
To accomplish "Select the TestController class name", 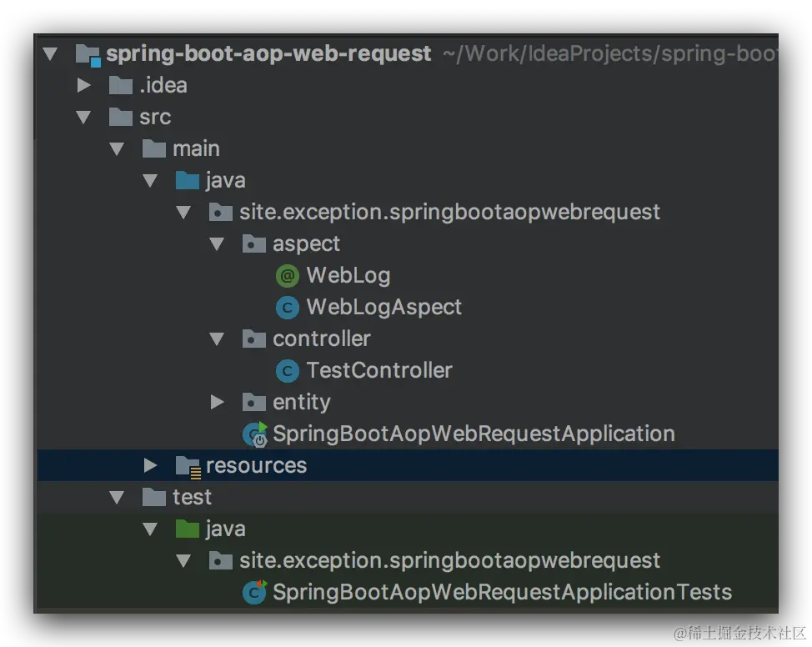I will (x=379, y=371).
